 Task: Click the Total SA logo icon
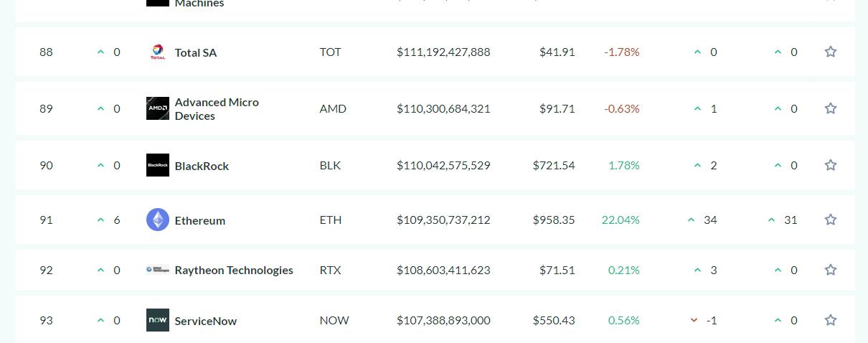tap(158, 52)
